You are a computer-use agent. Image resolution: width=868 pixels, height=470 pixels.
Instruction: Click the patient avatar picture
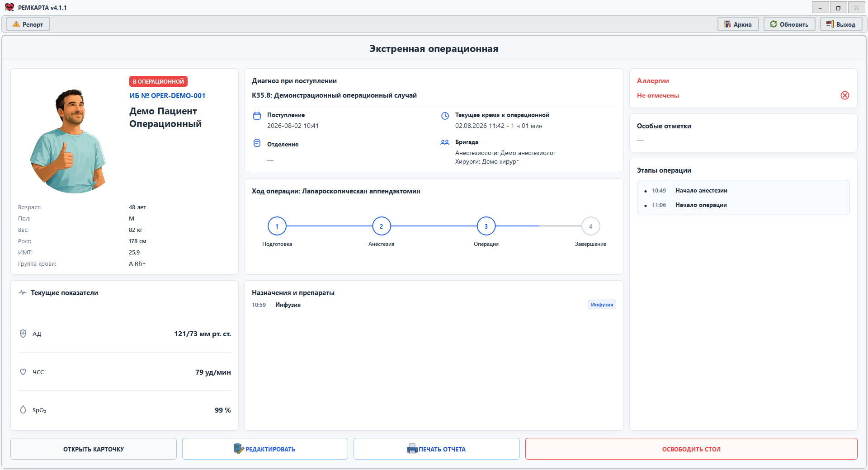tap(69, 141)
